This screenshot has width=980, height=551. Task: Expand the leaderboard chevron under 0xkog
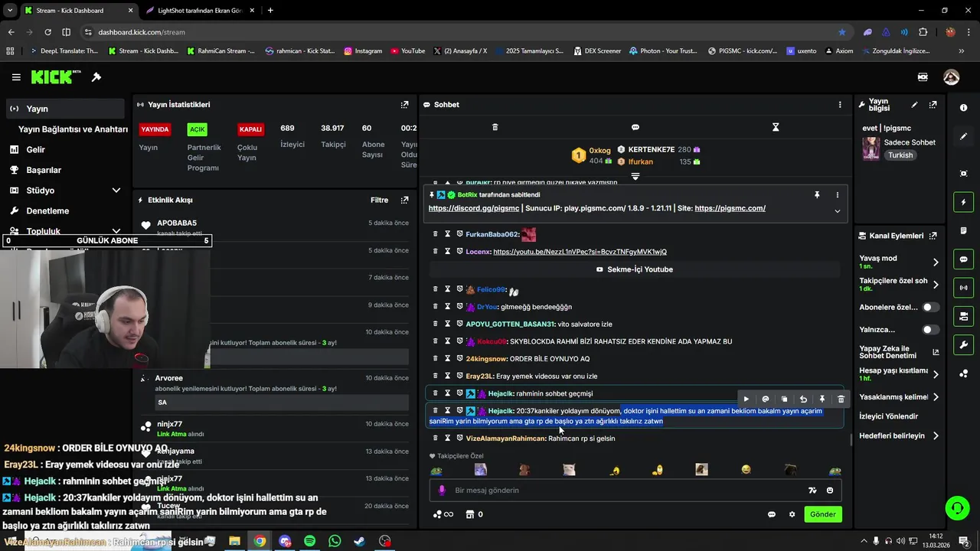[635, 177]
